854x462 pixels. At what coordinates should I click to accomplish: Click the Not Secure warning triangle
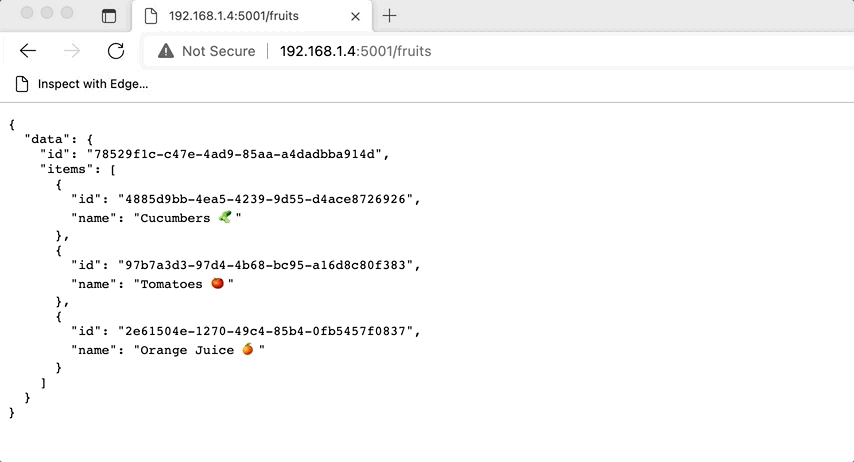166,51
